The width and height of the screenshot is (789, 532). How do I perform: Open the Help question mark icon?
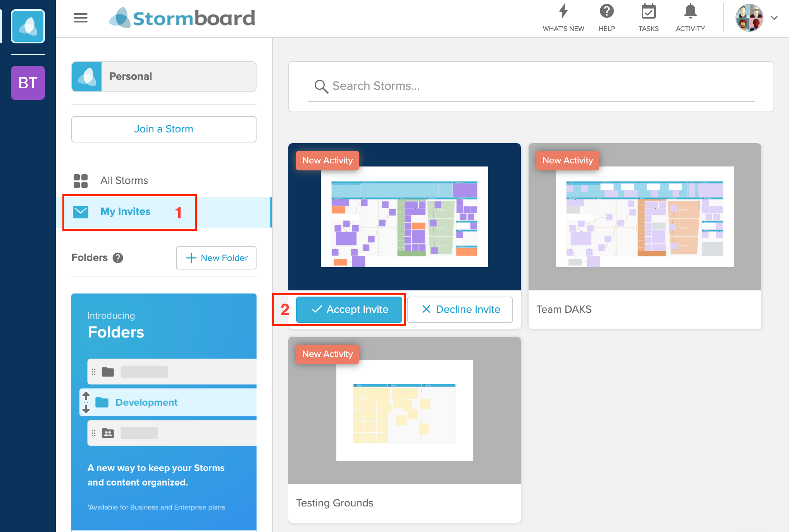pyautogui.click(x=607, y=11)
